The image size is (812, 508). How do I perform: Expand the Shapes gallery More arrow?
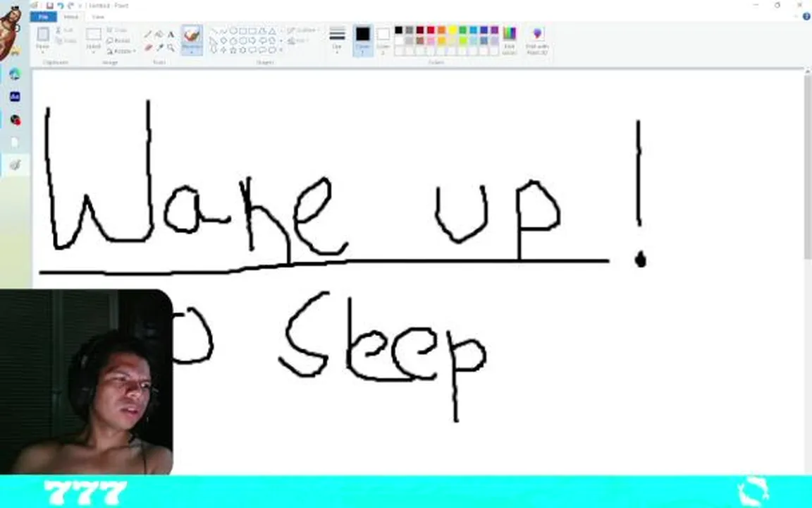[281, 50]
